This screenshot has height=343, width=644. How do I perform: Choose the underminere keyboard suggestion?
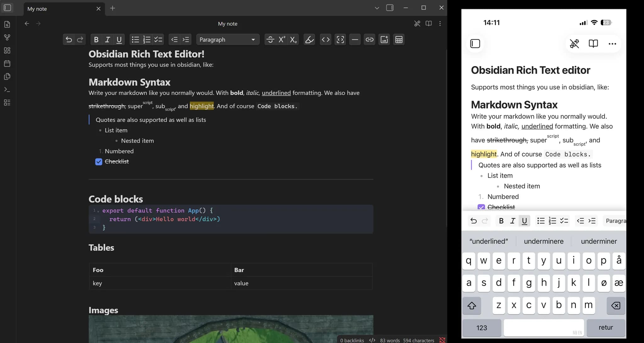click(544, 241)
